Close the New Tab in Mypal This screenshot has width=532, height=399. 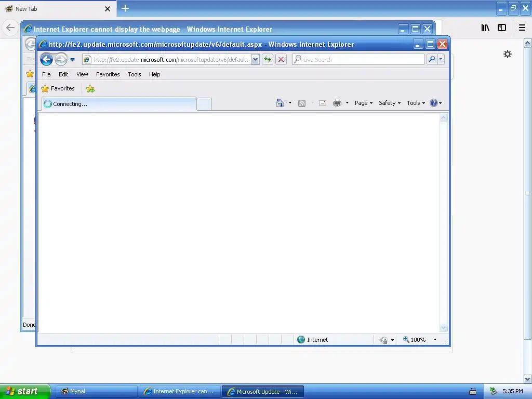click(x=108, y=9)
